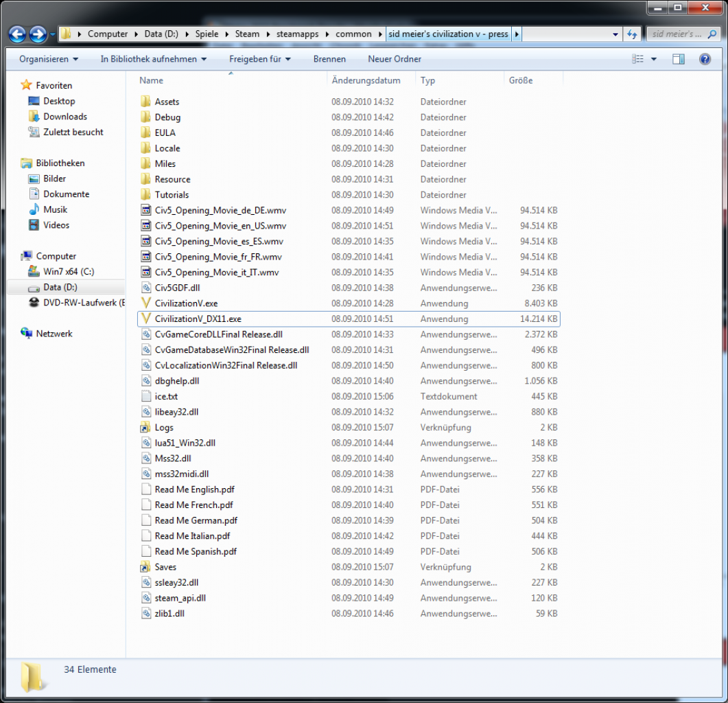The width and height of the screenshot is (728, 703).
Task: Expand arrow after 'Data (D:)' breadcrumb
Action: [x=187, y=34]
